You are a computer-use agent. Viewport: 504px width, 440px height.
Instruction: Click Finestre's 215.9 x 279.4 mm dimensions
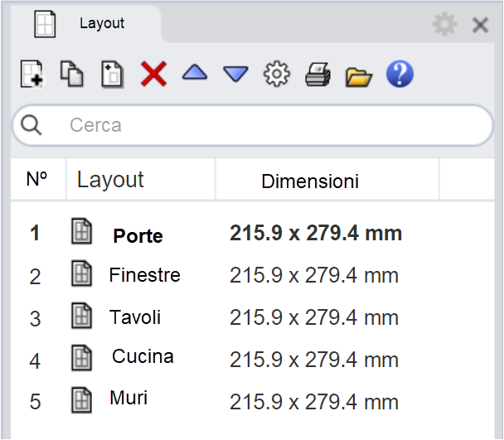tap(314, 275)
